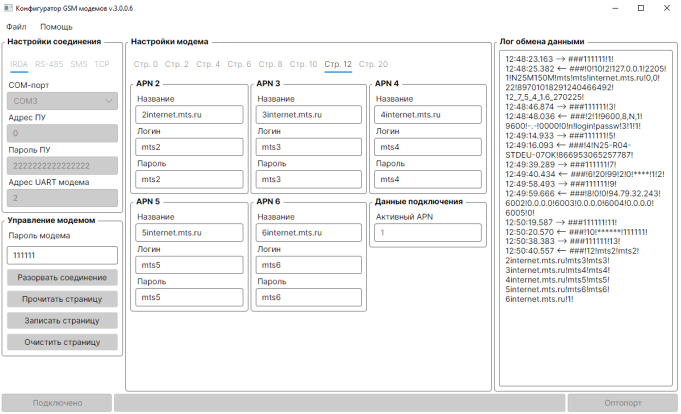
Task: Click the APN 4 Пароль field
Action: (x=428, y=179)
